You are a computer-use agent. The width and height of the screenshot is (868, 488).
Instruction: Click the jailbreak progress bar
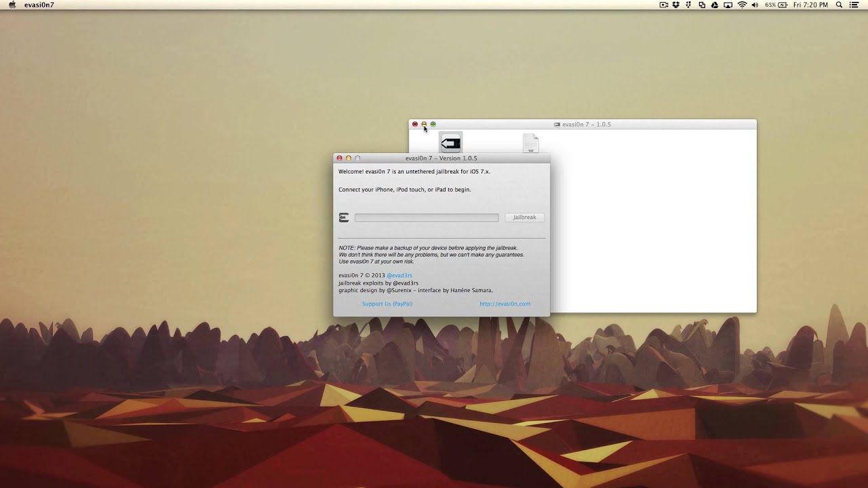coord(427,218)
